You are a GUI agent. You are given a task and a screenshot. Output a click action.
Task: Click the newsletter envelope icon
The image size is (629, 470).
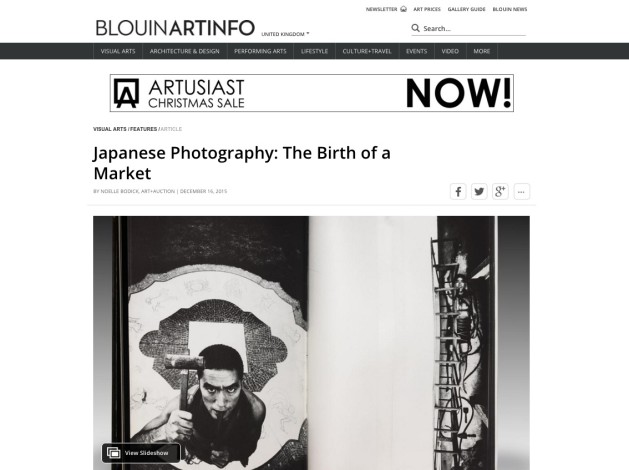(x=403, y=9)
